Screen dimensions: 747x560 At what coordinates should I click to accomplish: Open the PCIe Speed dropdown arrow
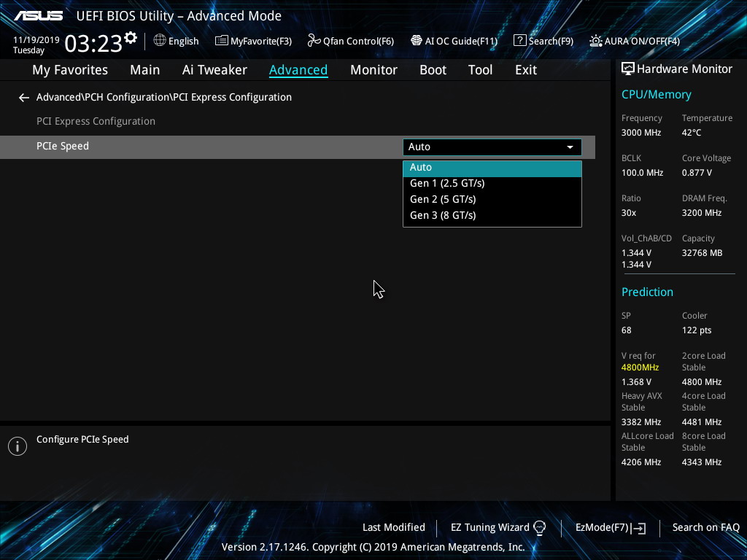(x=570, y=147)
